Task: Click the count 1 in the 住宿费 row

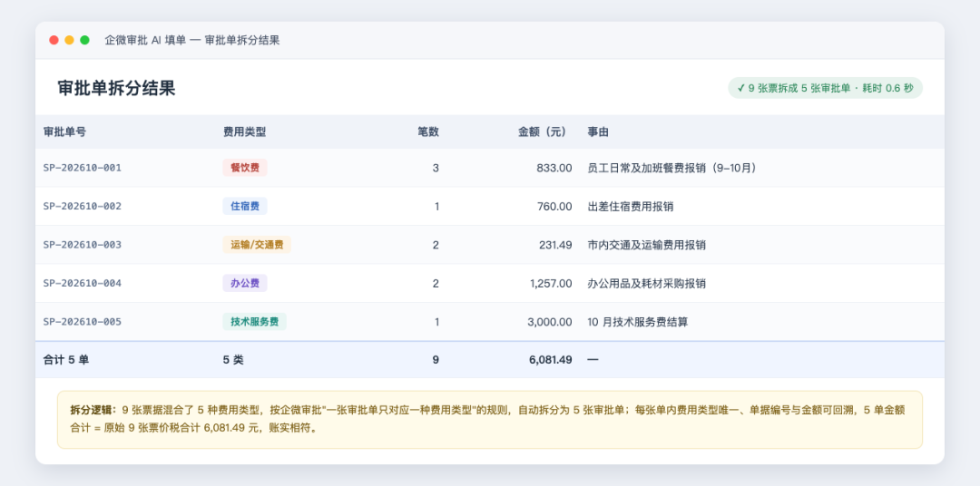Action: click(x=436, y=206)
